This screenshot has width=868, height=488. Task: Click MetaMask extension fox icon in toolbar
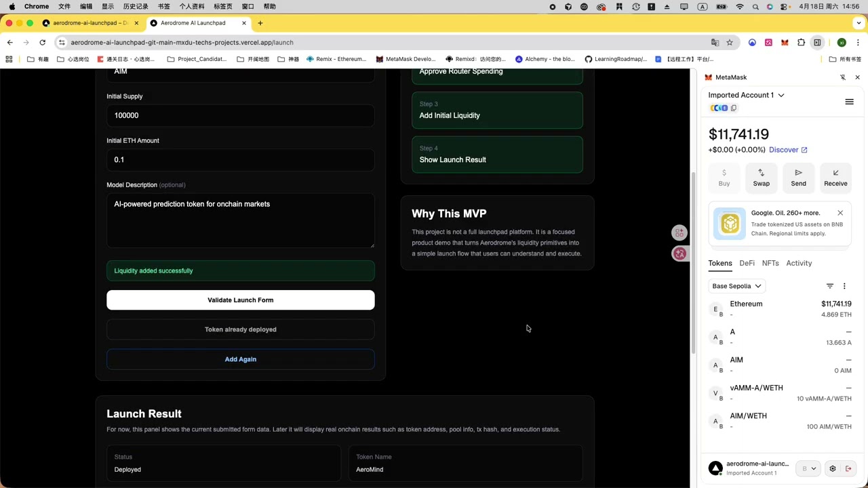pyautogui.click(x=785, y=42)
